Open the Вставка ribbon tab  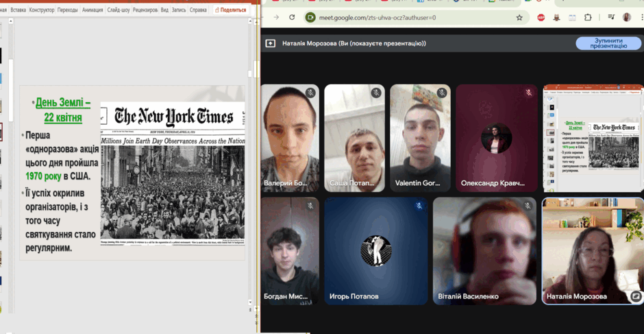(x=18, y=10)
